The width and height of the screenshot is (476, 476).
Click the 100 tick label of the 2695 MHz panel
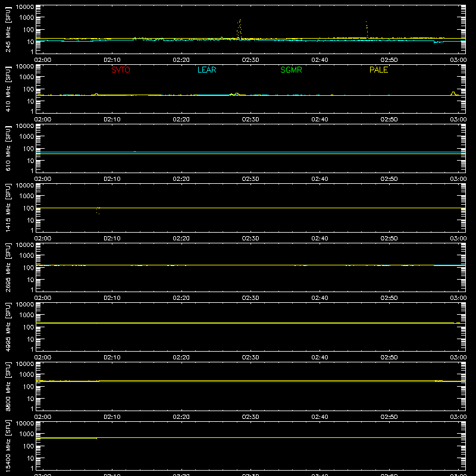[x=29, y=267]
